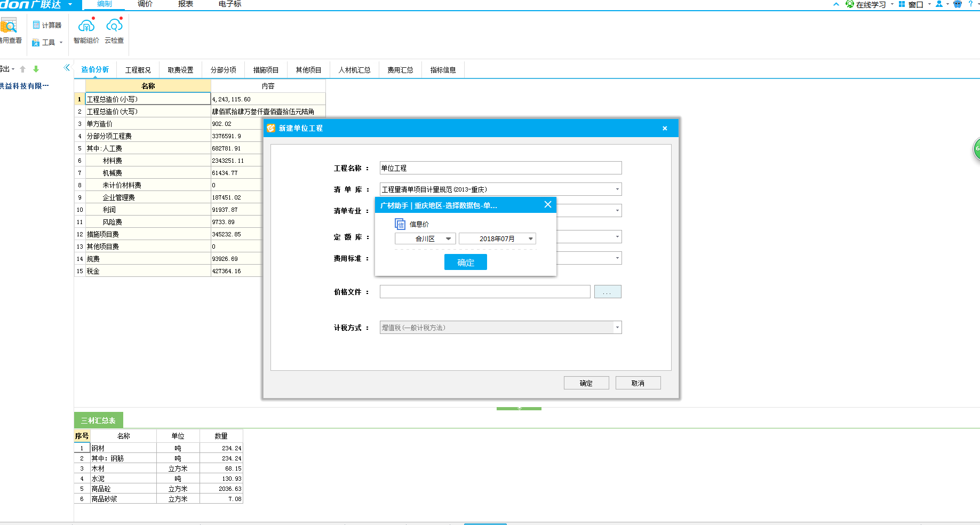The image size is (980, 525).
Task: Open 在线学习 online learning
Action: (x=870, y=4)
